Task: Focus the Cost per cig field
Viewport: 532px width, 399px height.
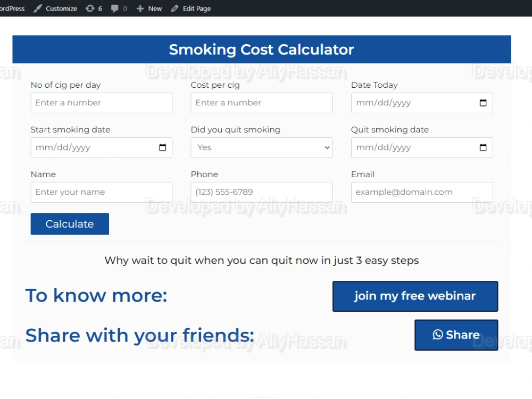Action: point(261,103)
